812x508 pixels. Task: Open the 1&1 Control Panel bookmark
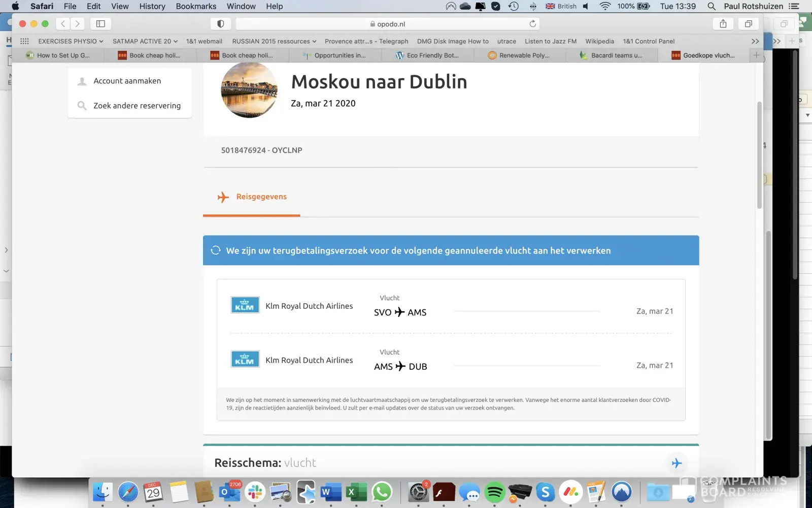649,41
